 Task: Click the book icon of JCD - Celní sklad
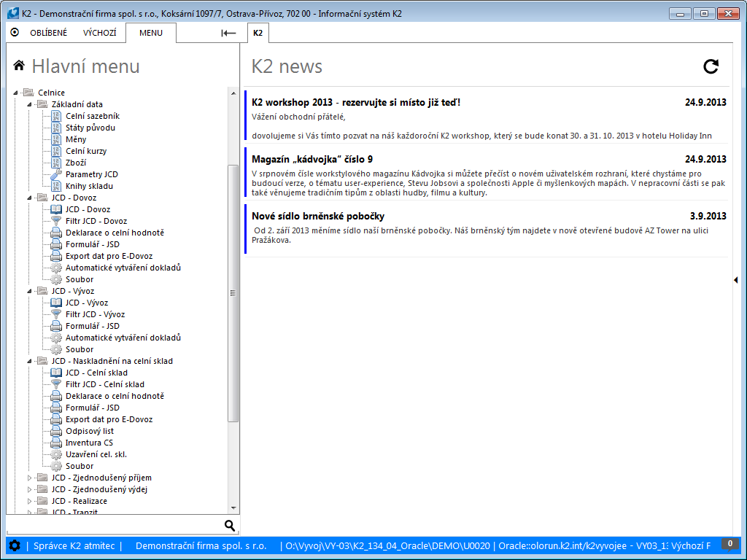click(56, 373)
